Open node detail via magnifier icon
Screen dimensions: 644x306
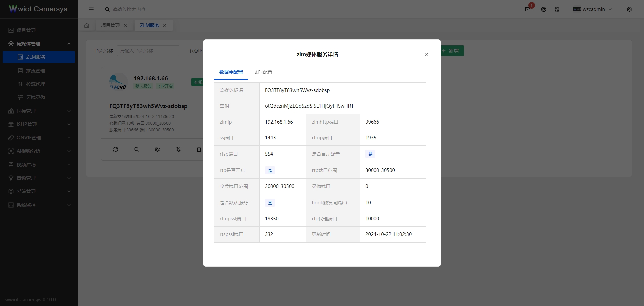[136, 149]
